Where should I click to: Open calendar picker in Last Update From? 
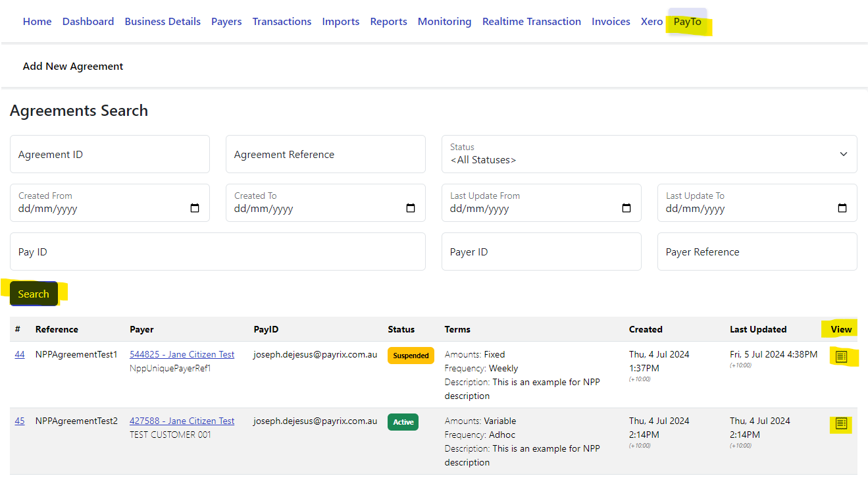pyautogui.click(x=626, y=209)
